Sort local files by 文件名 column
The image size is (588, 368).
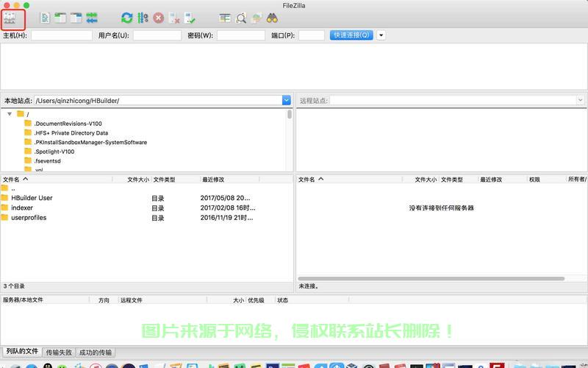click(57, 180)
